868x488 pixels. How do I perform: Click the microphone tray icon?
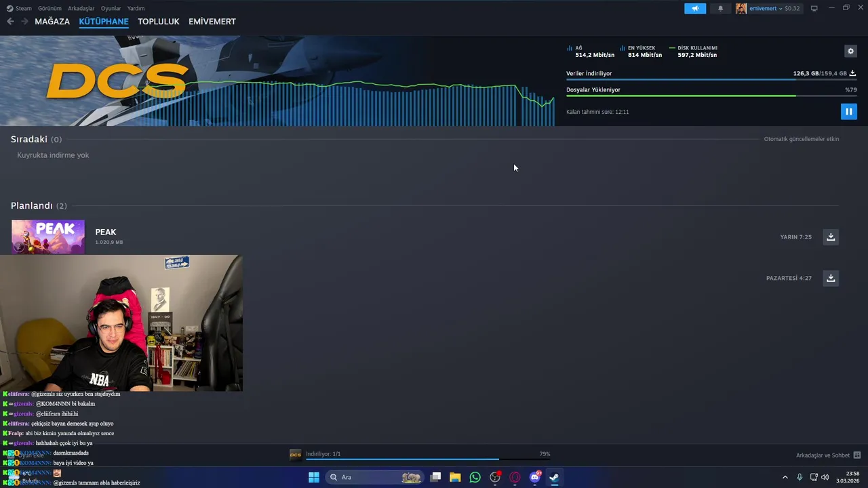coord(800,477)
